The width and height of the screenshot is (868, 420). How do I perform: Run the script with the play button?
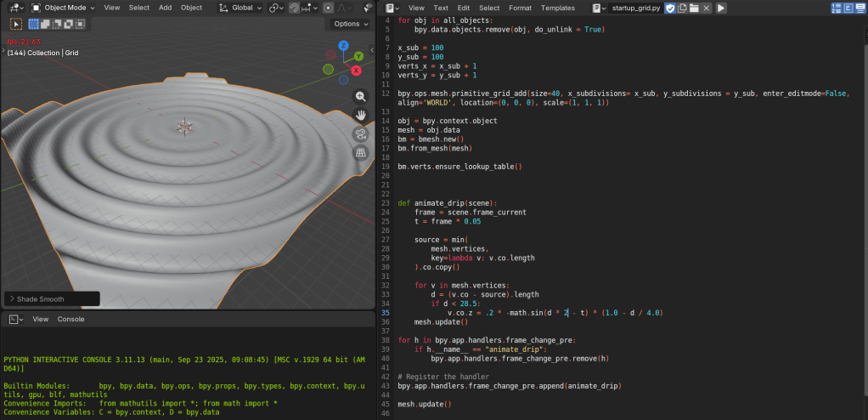[x=721, y=8]
